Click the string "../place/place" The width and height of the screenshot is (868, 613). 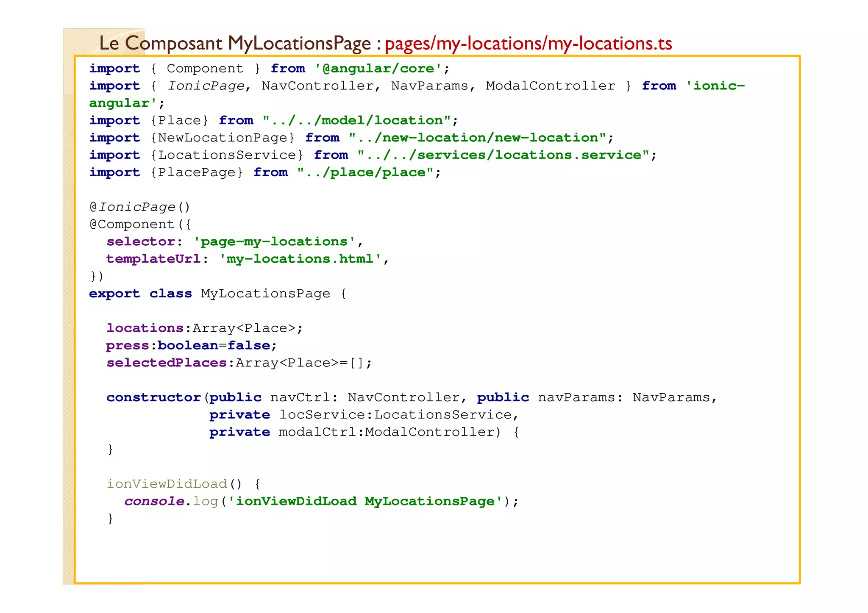365,172
